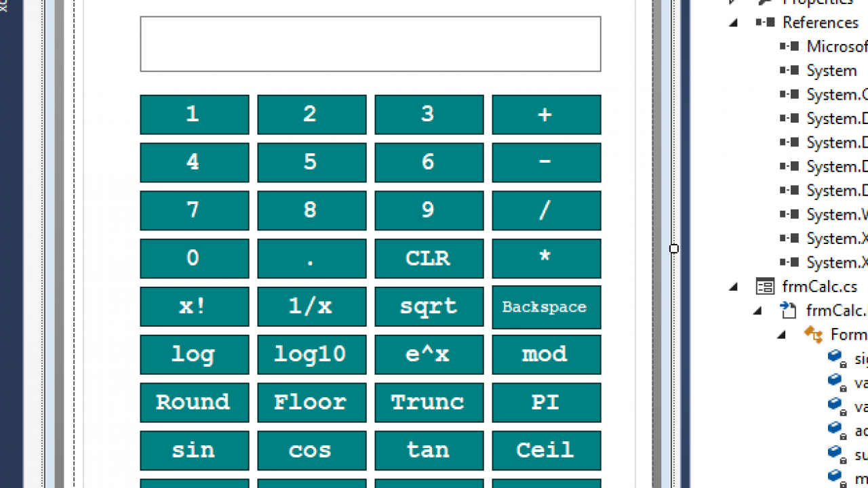Click the decimal point button
The image size is (868, 488).
click(312, 259)
